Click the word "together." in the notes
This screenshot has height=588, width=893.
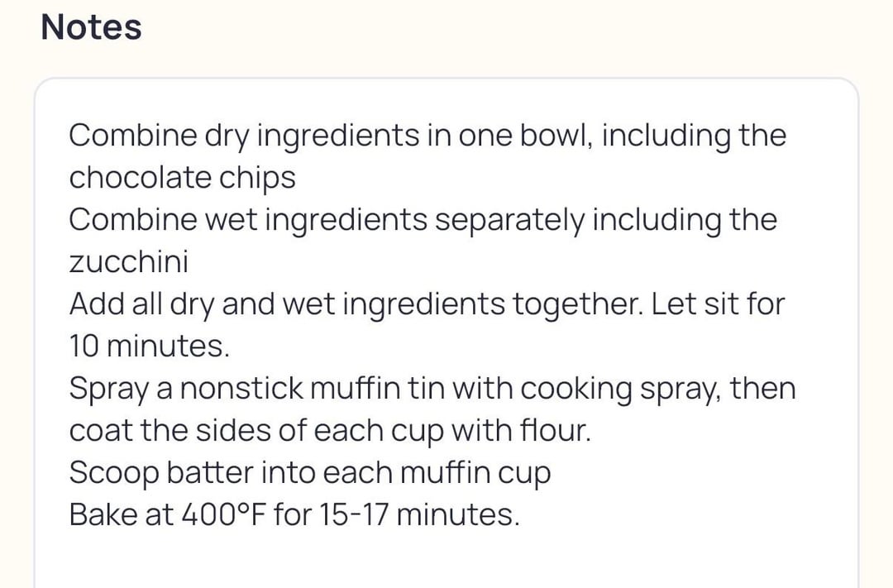click(575, 304)
